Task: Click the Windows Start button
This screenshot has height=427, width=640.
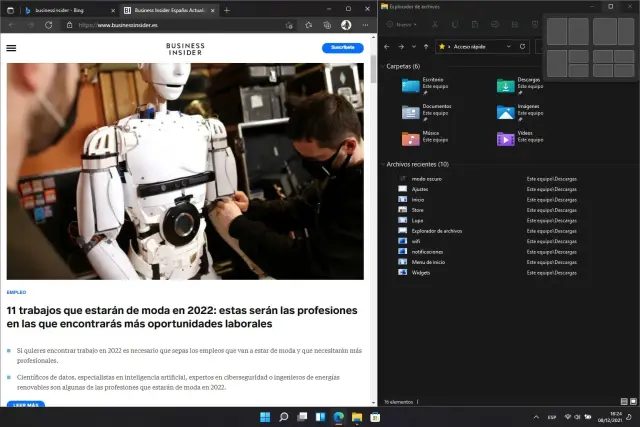Action: pos(264,416)
